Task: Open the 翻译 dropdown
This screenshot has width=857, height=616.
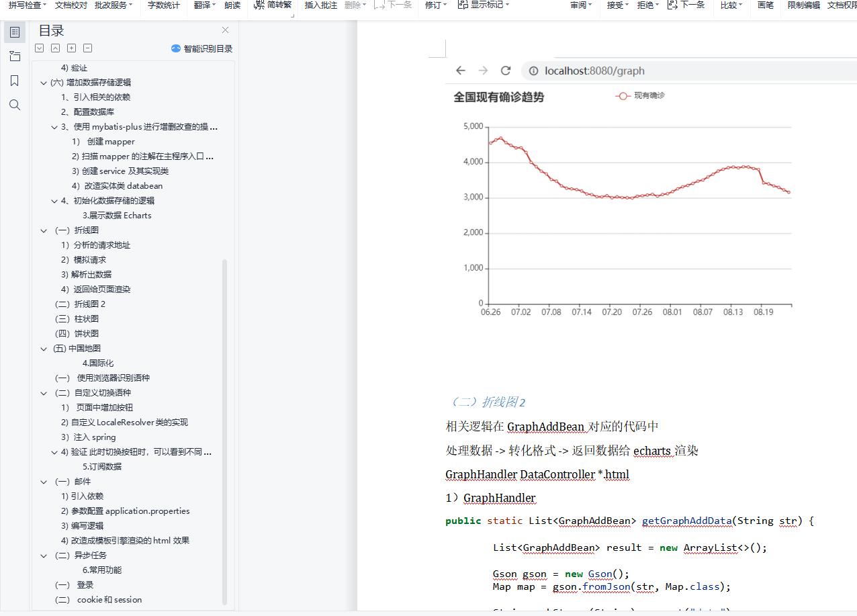Action: click(x=205, y=5)
